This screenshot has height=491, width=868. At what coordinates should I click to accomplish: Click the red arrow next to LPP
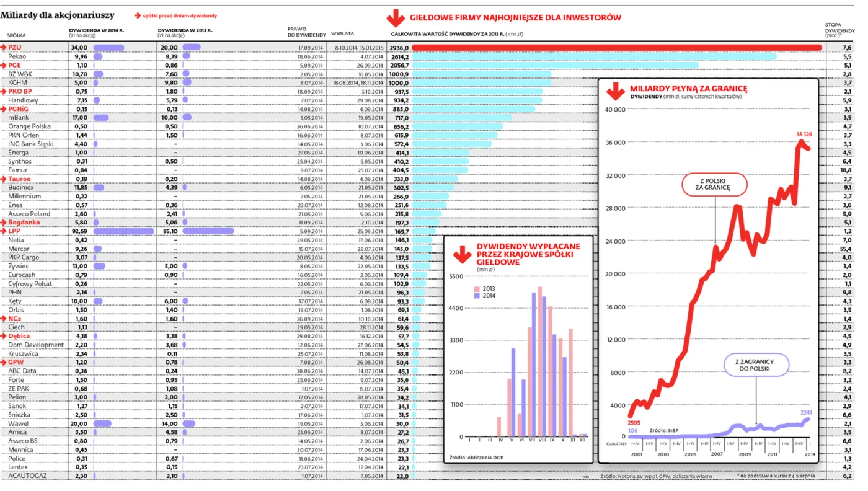click(4, 231)
